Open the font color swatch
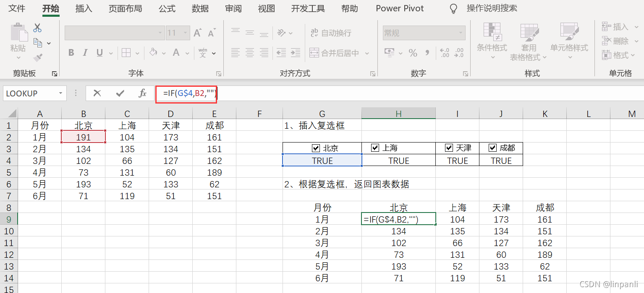The width and height of the screenshot is (644, 293). tap(175, 52)
